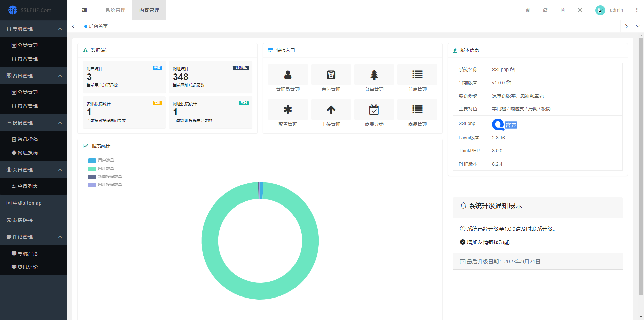Click the vertical page scrollbar
This screenshot has width=644, height=320.
641,168
